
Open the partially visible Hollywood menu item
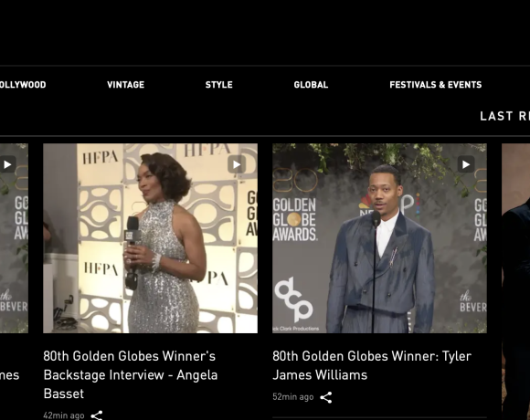23,85
